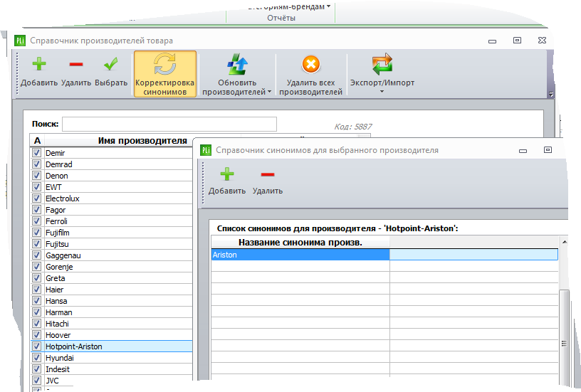The image size is (581, 392).
Task: Expand Обновить производителей dropdown arrow
Action: point(269,92)
